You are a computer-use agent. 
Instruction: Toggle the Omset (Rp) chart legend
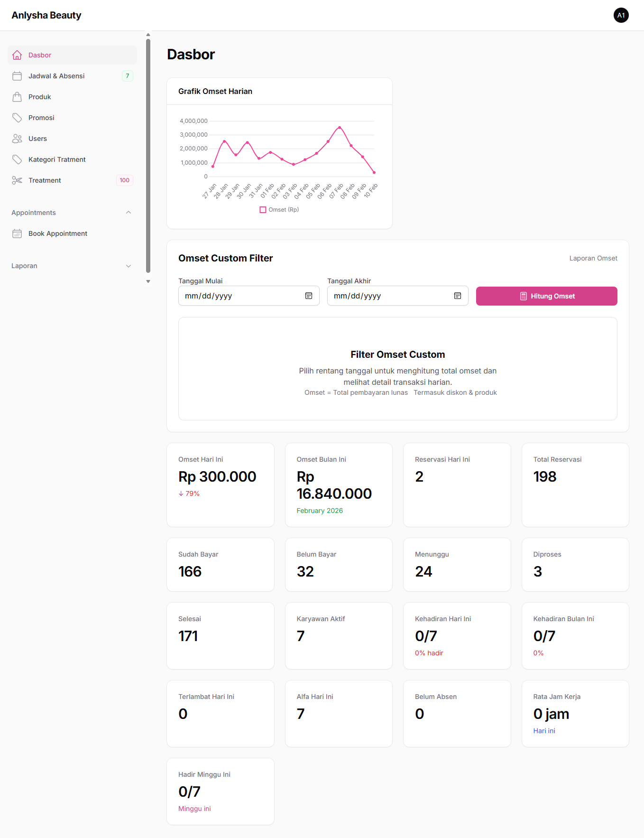coord(279,210)
